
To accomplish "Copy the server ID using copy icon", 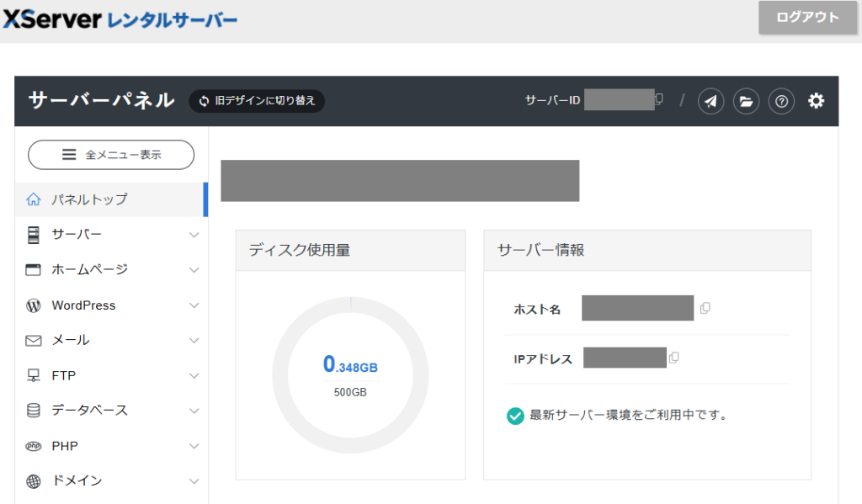I will pos(659,99).
